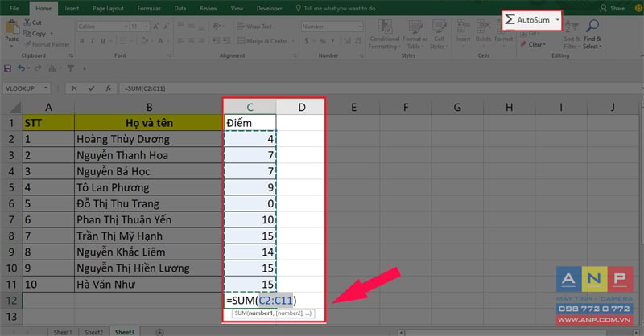Apply the Accounting dollar format
644x336 pixels.
(307, 41)
